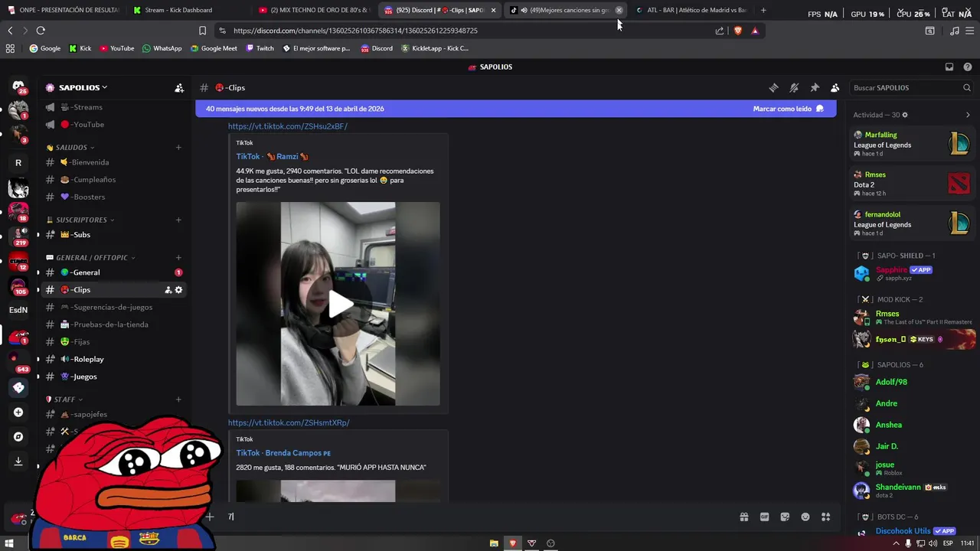
Task: Open Marfalling League of Legends activity
Action: 913,144
